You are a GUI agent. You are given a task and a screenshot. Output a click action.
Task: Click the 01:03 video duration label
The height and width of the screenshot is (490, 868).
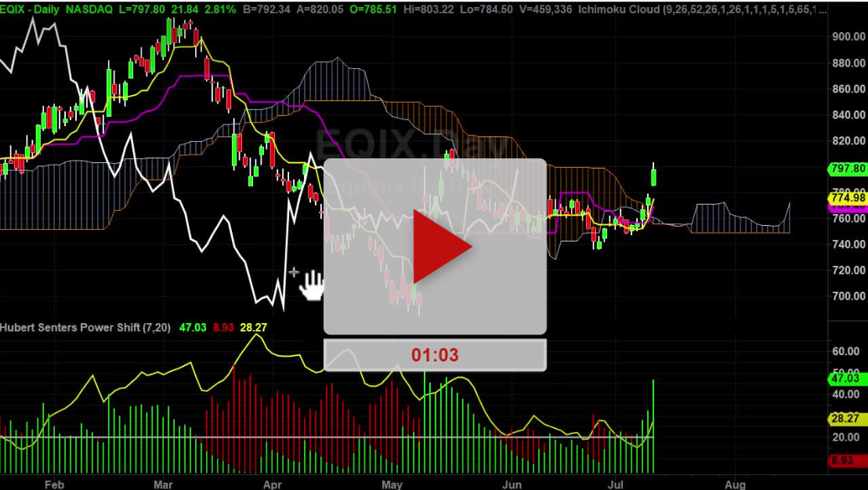[435, 354]
